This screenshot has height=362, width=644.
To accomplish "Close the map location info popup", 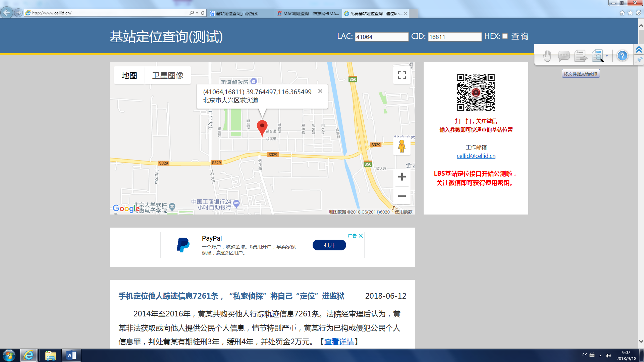I will tap(320, 91).
